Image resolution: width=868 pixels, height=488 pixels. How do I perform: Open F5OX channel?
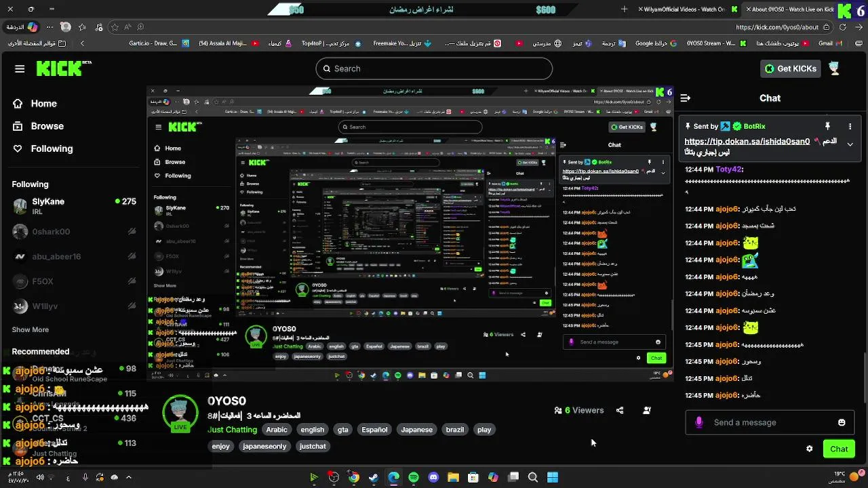[x=74, y=281]
